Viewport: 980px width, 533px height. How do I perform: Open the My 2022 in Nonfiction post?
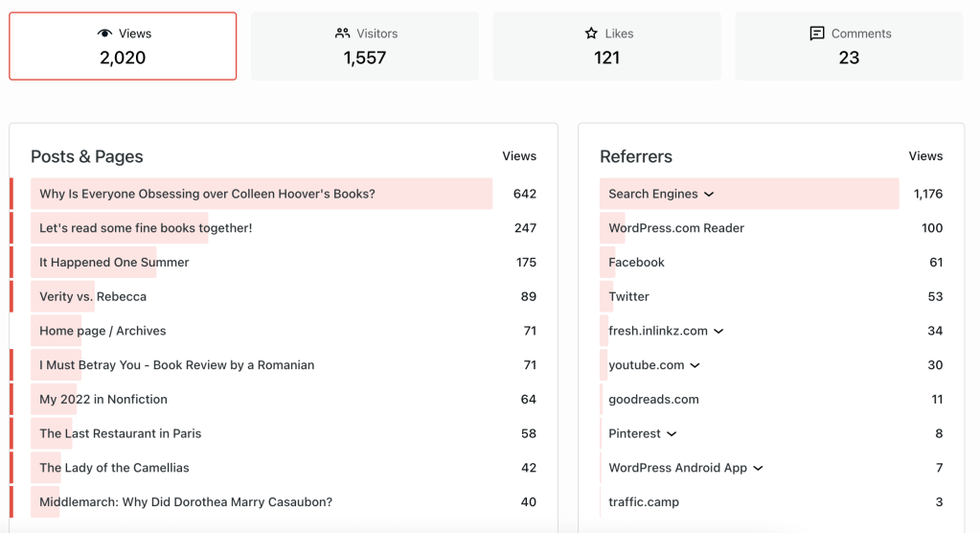click(103, 400)
